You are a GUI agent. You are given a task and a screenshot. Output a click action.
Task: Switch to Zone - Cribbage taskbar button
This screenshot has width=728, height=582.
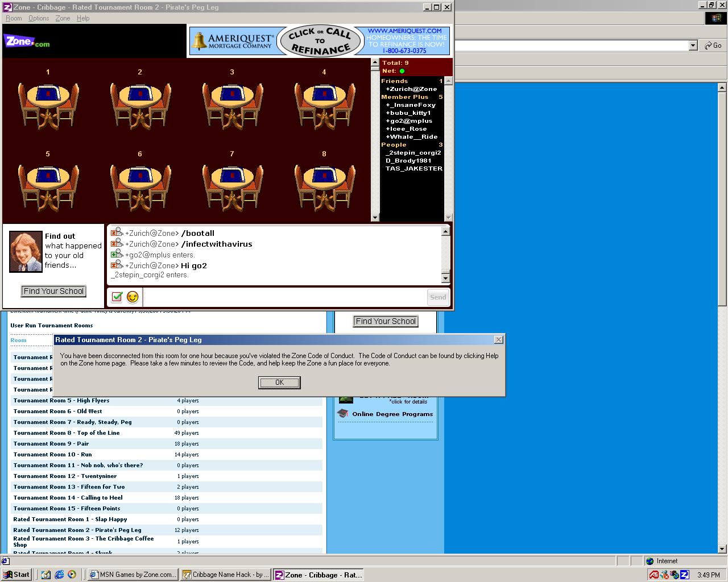318,575
